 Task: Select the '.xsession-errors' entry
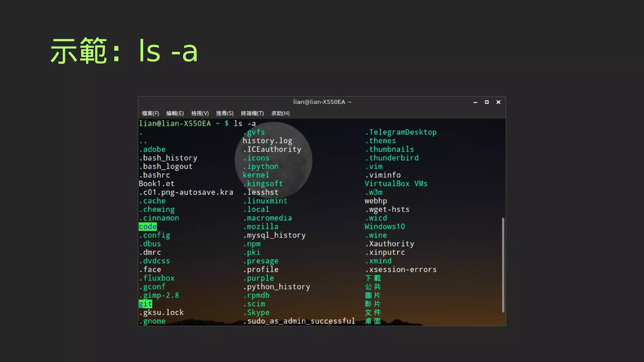[401, 269]
